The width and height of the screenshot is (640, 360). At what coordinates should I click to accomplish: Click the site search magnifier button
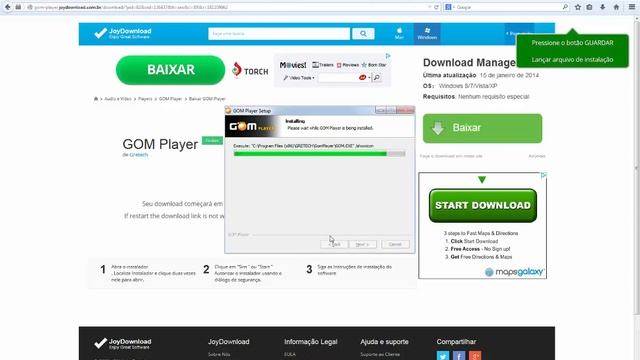tap(363, 33)
